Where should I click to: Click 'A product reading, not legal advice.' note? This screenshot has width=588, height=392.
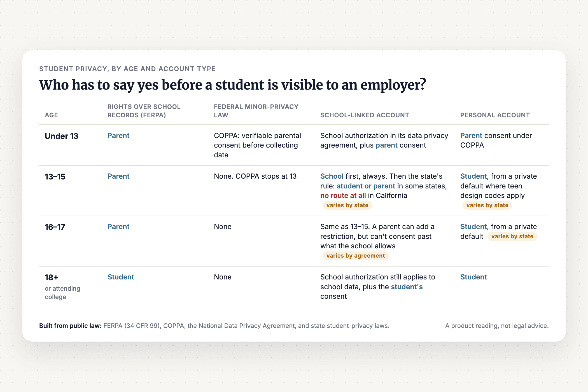pyautogui.click(x=497, y=326)
